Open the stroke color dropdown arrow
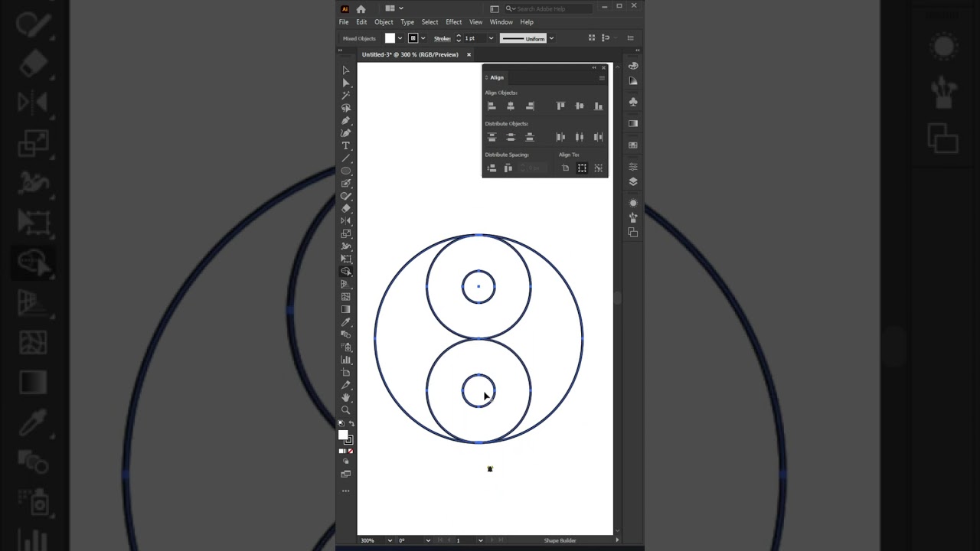The image size is (980, 551). pyautogui.click(x=423, y=38)
